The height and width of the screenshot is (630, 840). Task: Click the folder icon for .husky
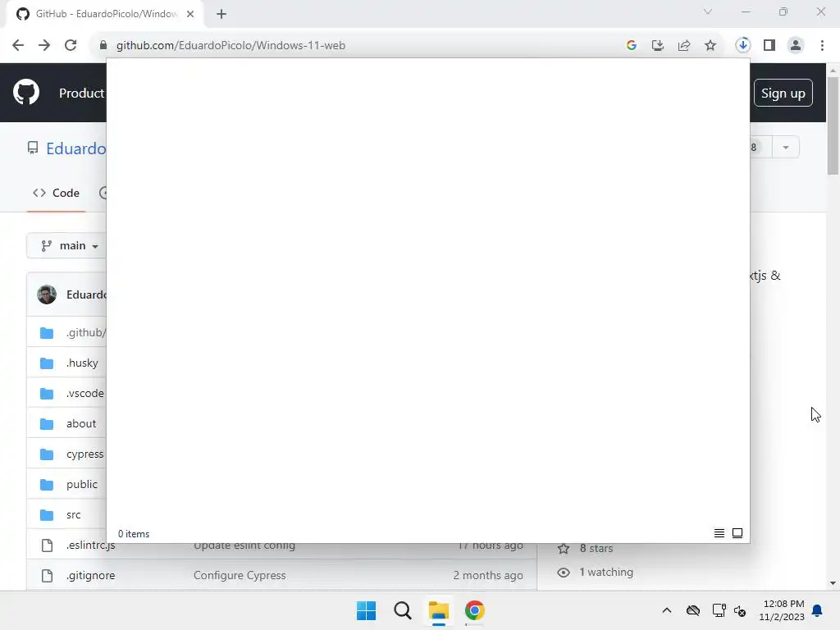pos(47,363)
